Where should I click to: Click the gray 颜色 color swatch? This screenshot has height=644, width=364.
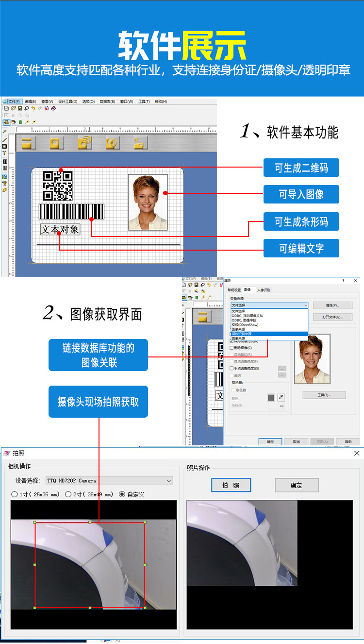point(271,397)
